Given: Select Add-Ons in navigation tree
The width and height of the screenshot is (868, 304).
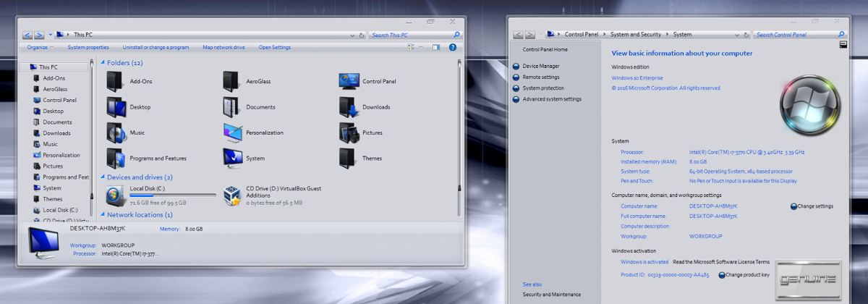Looking at the screenshot, I should pos(54,78).
